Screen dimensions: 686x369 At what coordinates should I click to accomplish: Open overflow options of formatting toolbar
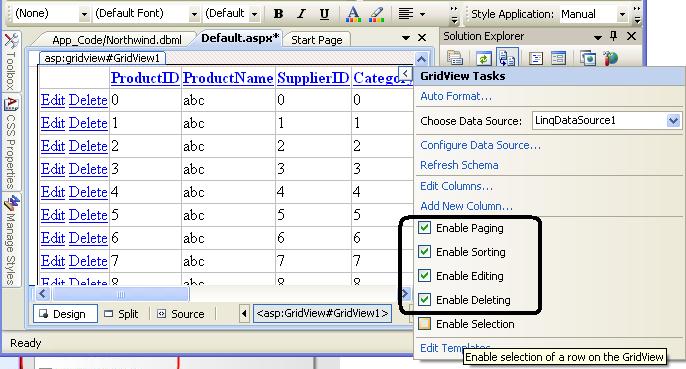click(454, 14)
